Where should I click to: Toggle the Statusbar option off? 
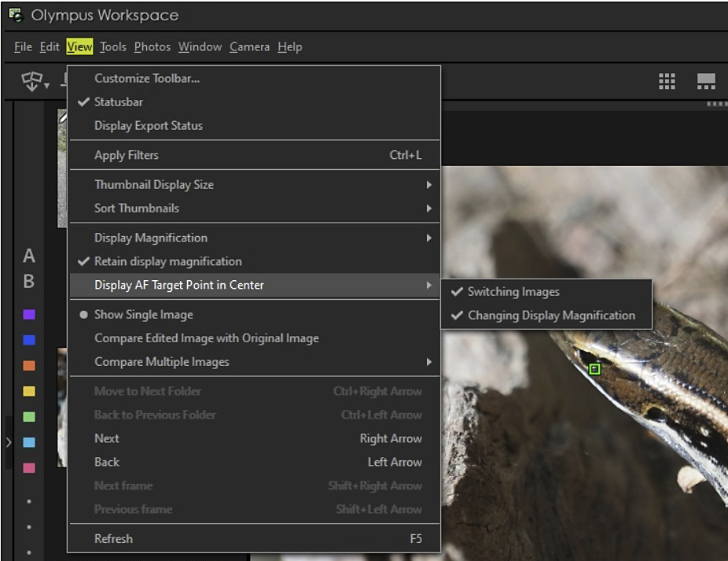[119, 101]
